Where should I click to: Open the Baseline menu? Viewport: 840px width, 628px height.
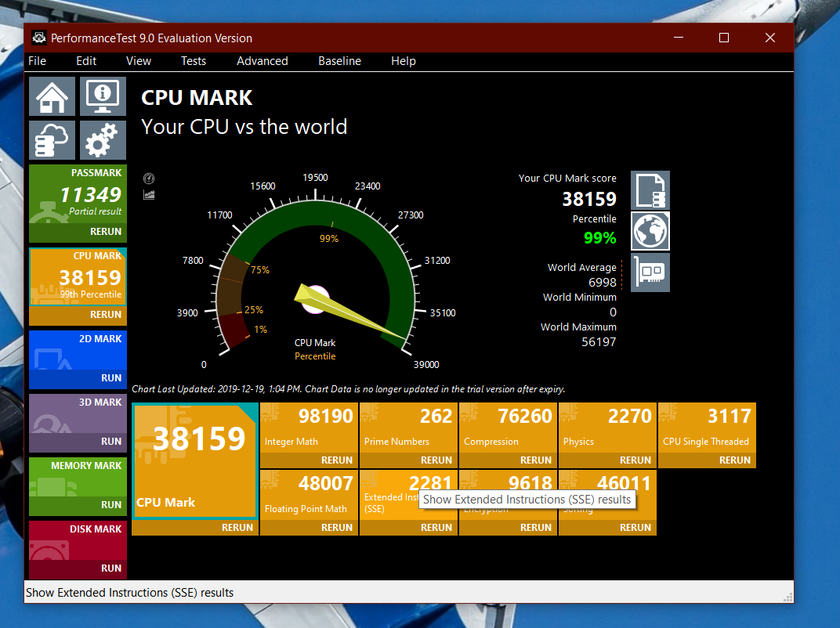coord(339,61)
